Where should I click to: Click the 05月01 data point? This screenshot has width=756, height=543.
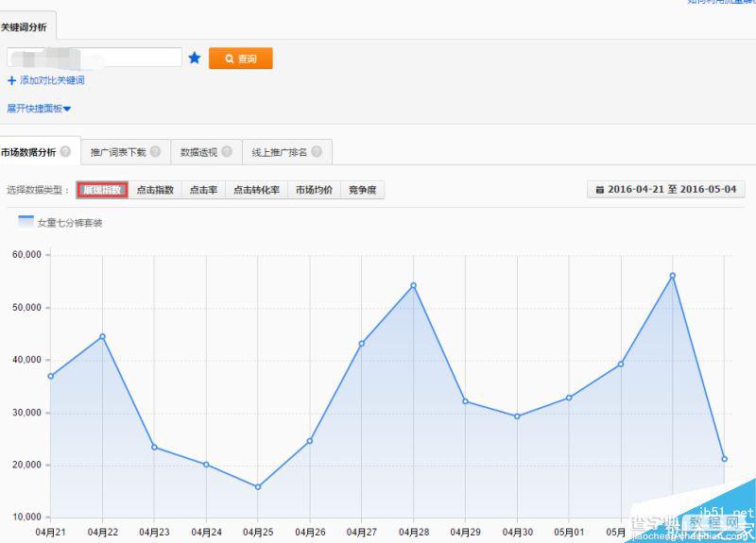pos(569,398)
